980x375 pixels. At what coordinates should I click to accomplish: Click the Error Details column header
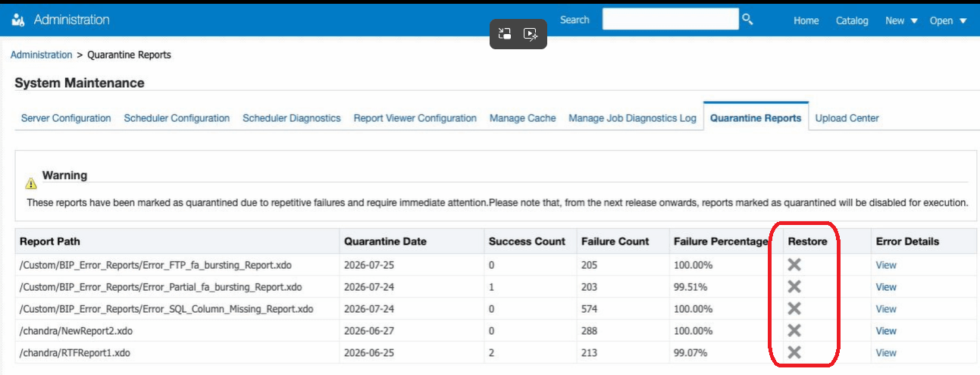click(907, 242)
